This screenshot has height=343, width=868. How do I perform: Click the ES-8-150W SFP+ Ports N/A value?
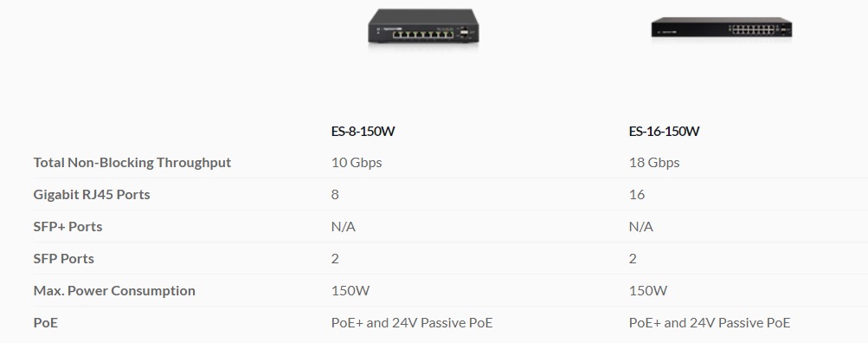pyautogui.click(x=344, y=227)
